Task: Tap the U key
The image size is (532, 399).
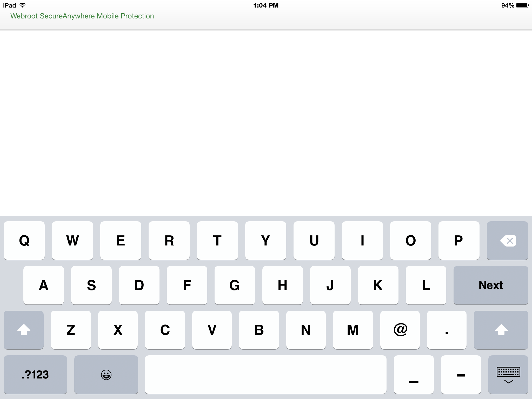Action: pos(314,241)
